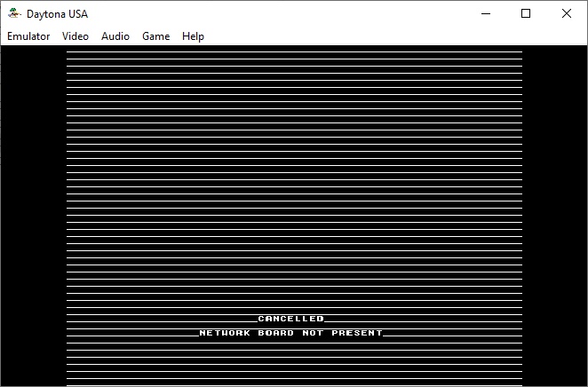The width and height of the screenshot is (588, 387).
Task: Click the Daytona USA palm tree app icon
Action: (x=14, y=13)
